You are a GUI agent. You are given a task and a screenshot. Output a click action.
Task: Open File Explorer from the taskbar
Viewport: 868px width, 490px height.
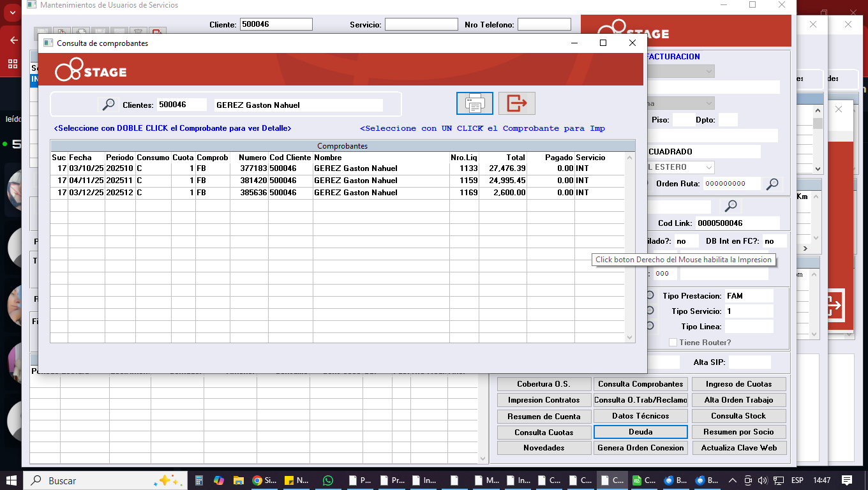(x=238, y=480)
